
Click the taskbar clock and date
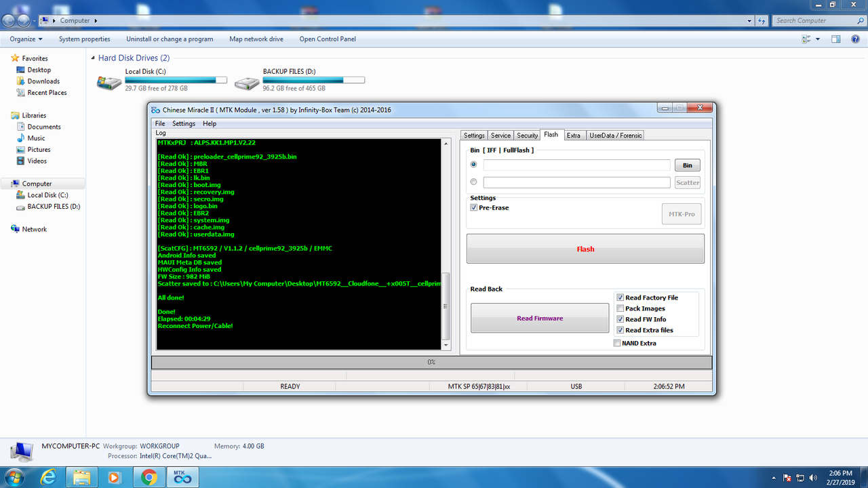(841, 477)
